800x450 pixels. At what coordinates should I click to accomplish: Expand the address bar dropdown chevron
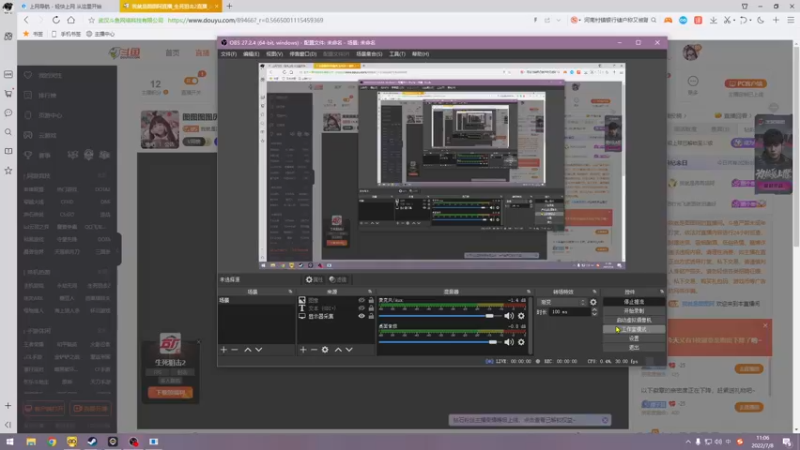coord(559,20)
